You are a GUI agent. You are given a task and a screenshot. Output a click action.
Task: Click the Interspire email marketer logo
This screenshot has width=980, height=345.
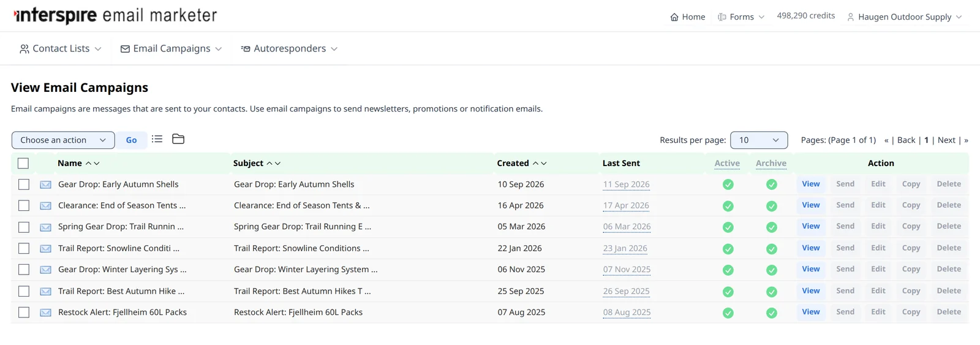pos(115,15)
